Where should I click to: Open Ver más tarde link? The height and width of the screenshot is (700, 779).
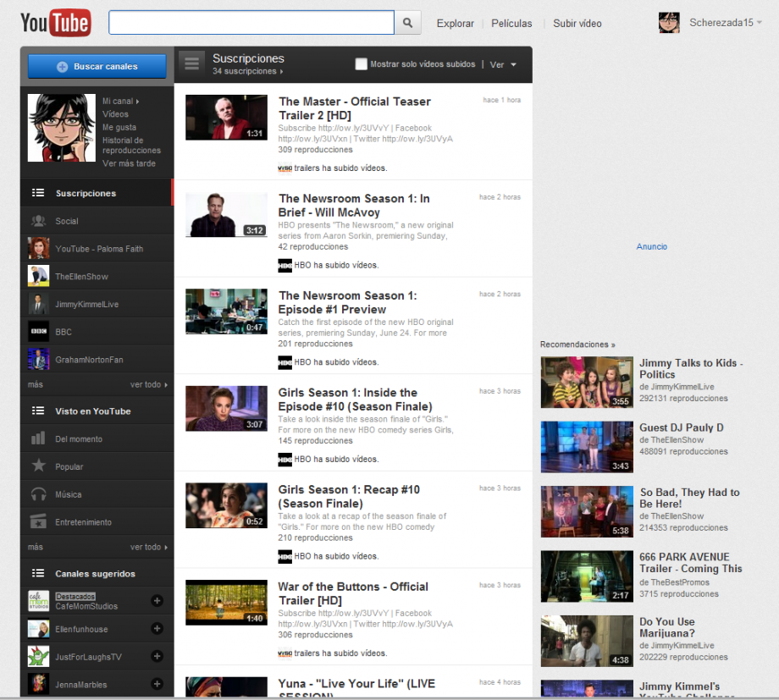click(x=129, y=163)
